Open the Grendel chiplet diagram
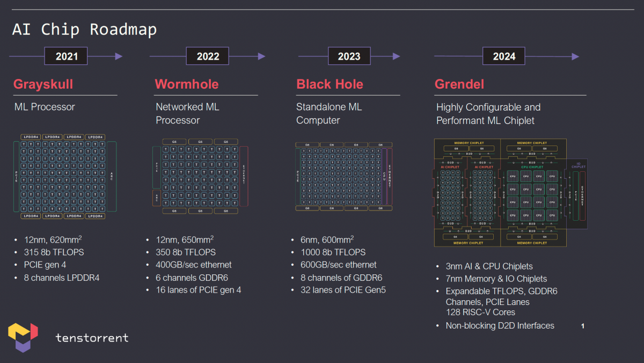This screenshot has height=363, width=644. click(510, 193)
